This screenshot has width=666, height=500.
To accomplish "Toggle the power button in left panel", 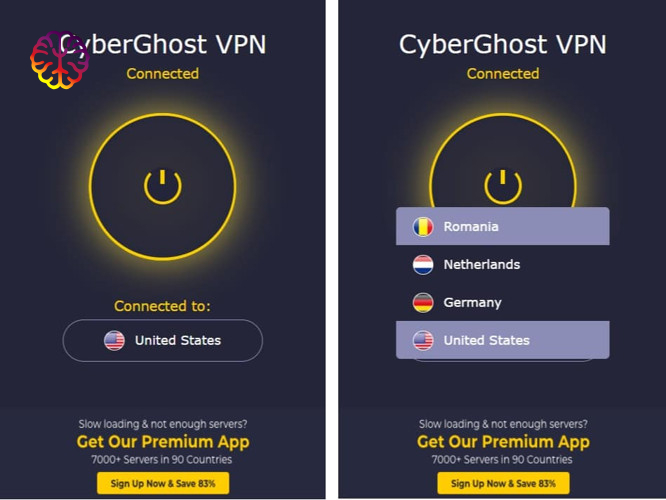I will 163,186.
